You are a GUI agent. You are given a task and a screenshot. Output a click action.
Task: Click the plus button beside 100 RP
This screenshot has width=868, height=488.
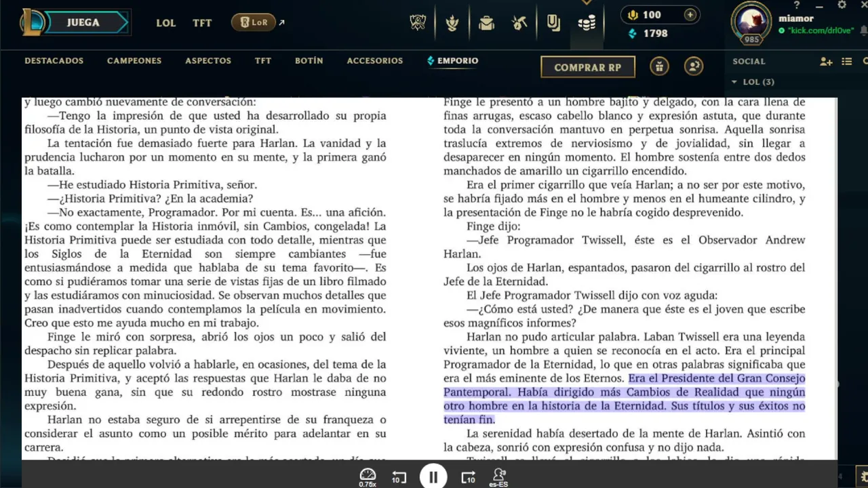click(690, 15)
